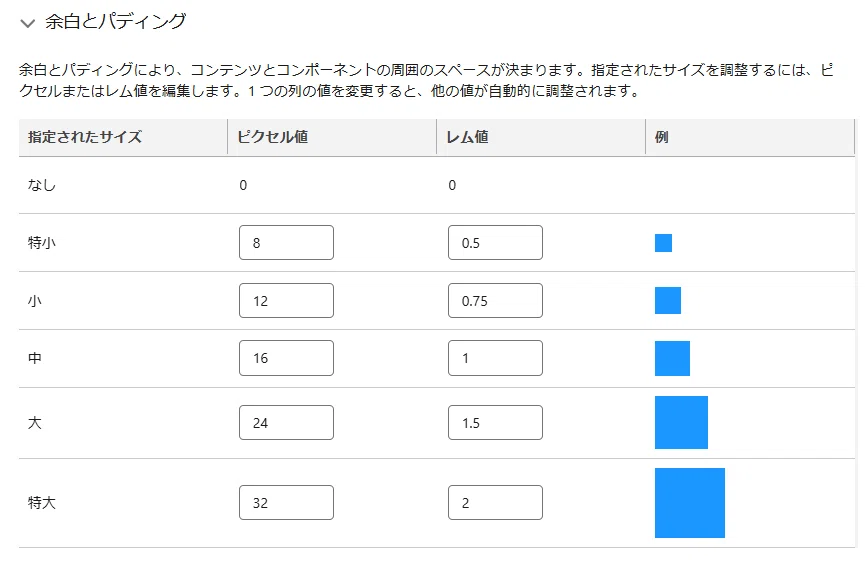Click the 中 blue example square
Viewport: 865px width, 563px height.
[x=672, y=358]
